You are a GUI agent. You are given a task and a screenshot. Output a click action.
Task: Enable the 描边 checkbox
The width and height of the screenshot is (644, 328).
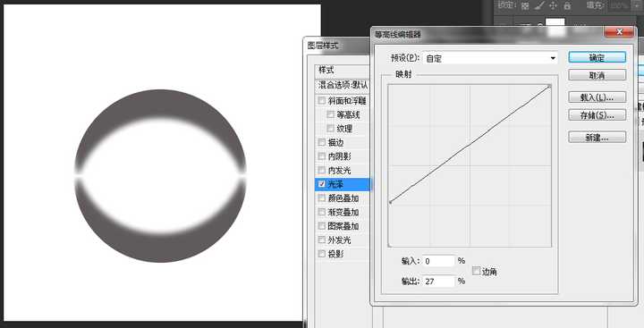pyautogui.click(x=321, y=142)
